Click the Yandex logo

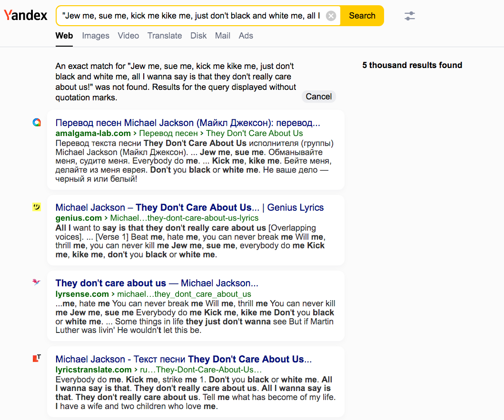(25, 15)
